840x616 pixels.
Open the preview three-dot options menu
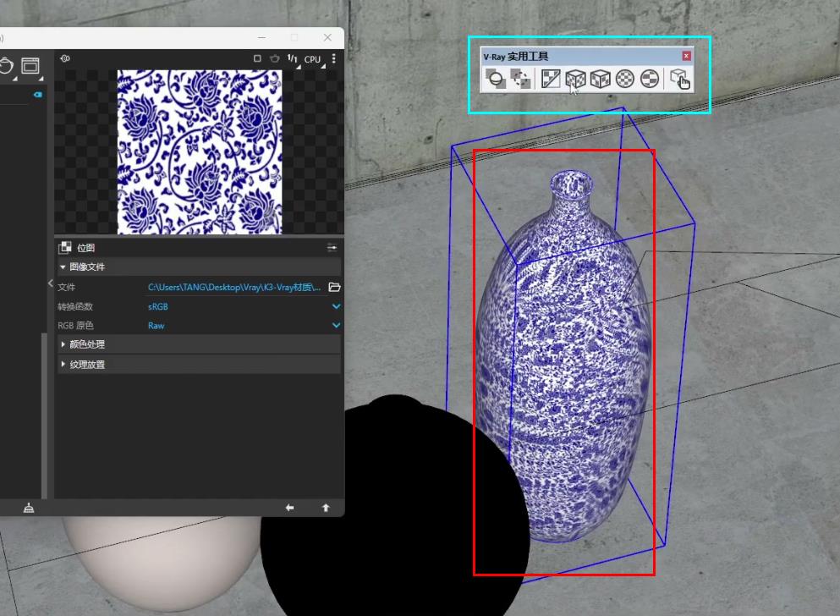coord(334,59)
